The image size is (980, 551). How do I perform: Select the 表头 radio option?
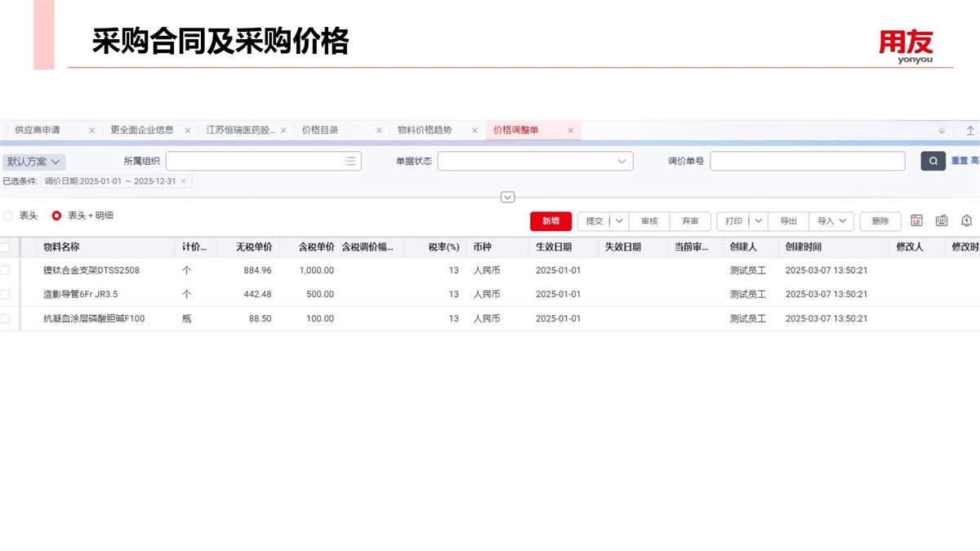point(9,216)
